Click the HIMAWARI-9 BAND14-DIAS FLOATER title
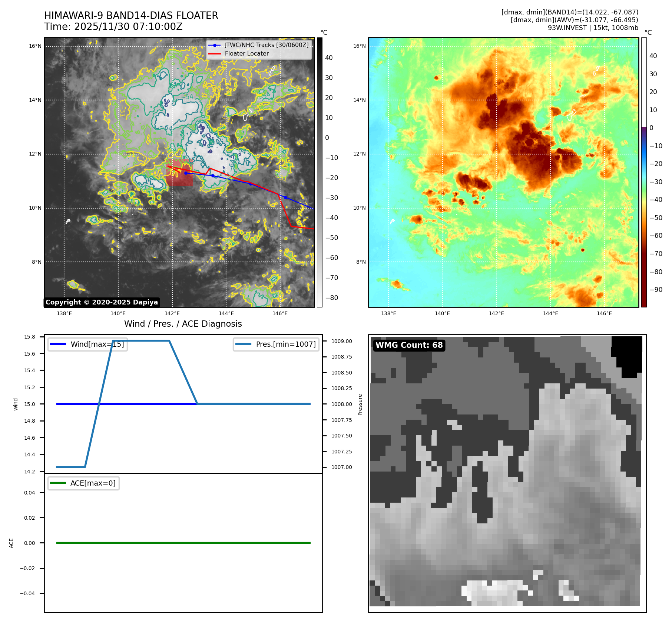Image resolution: width=672 pixels, height=626 pixels. click(x=131, y=16)
